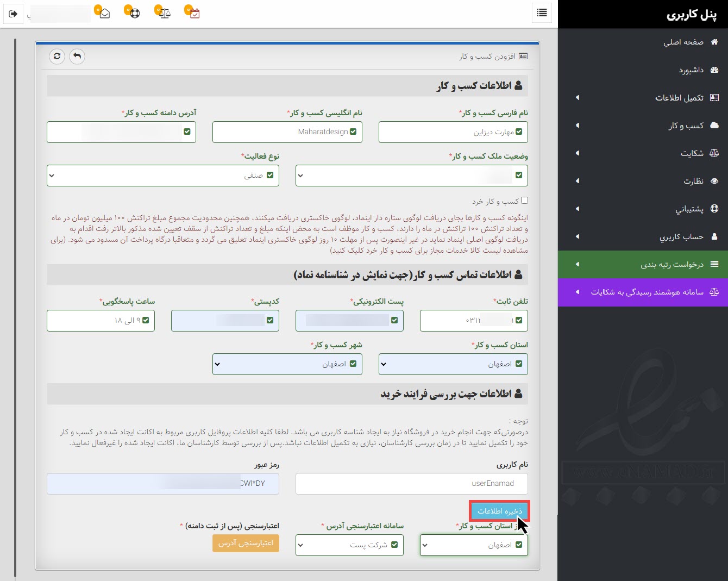Open the نوع فعالیت dropdown showing صنفی
Viewport: 728px width, 581px height.
coord(163,176)
